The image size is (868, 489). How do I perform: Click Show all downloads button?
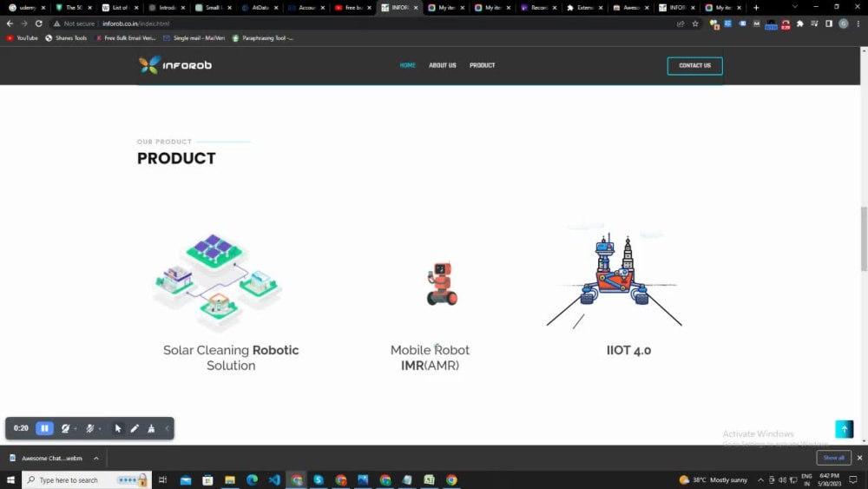[x=833, y=458]
